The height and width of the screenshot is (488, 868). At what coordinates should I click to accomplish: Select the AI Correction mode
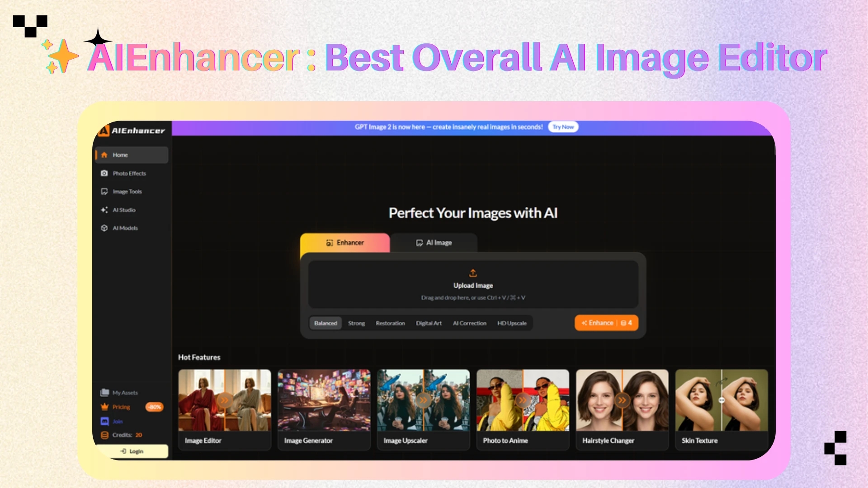pos(470,323)
